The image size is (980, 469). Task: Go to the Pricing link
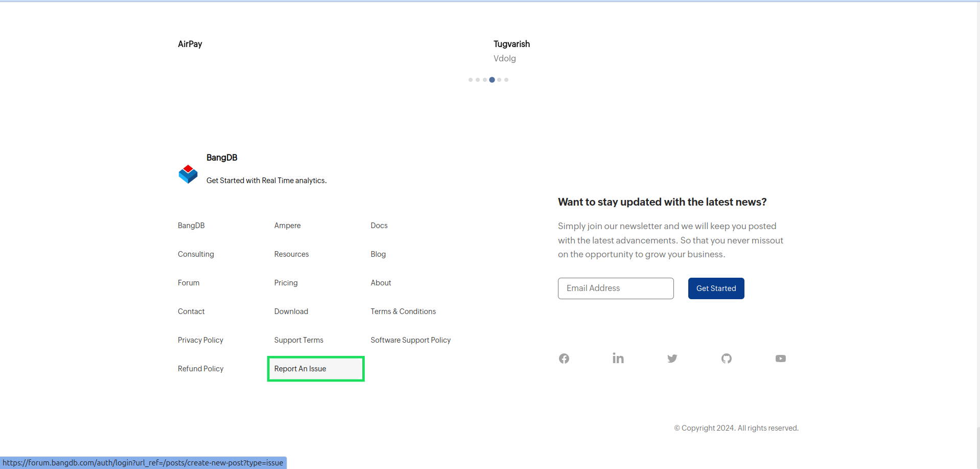coord(286,283)
